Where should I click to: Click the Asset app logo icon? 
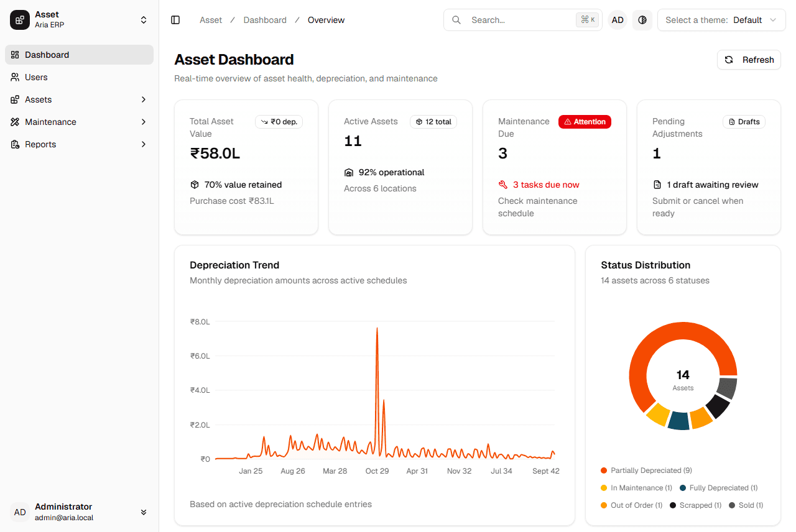tap(20, 20)
